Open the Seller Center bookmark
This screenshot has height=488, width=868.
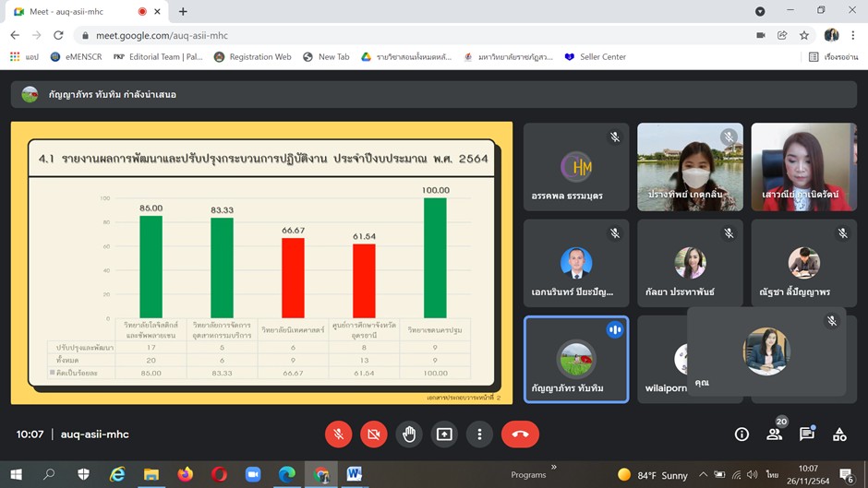(x=595, y=57)
